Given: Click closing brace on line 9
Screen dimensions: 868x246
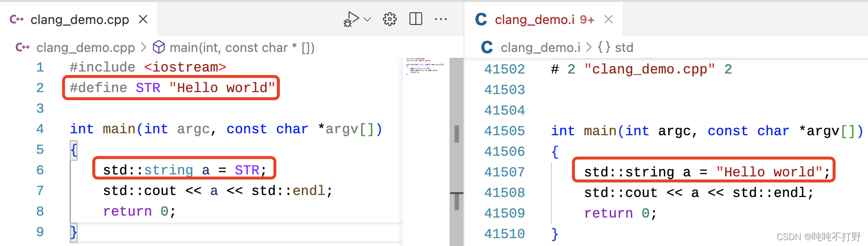Looking at the screenshot, I should coord(74,232).
